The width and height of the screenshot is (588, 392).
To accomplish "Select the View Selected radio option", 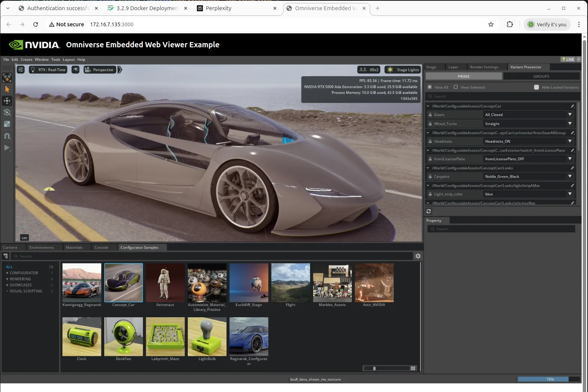I will pos(456,87).
